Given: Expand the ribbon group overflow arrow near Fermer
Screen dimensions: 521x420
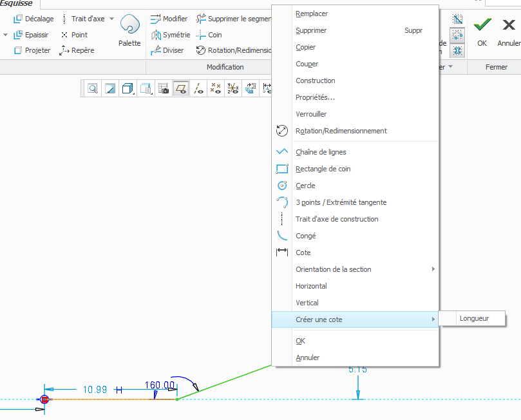Looking at the screenshot, I should point(451,66).
